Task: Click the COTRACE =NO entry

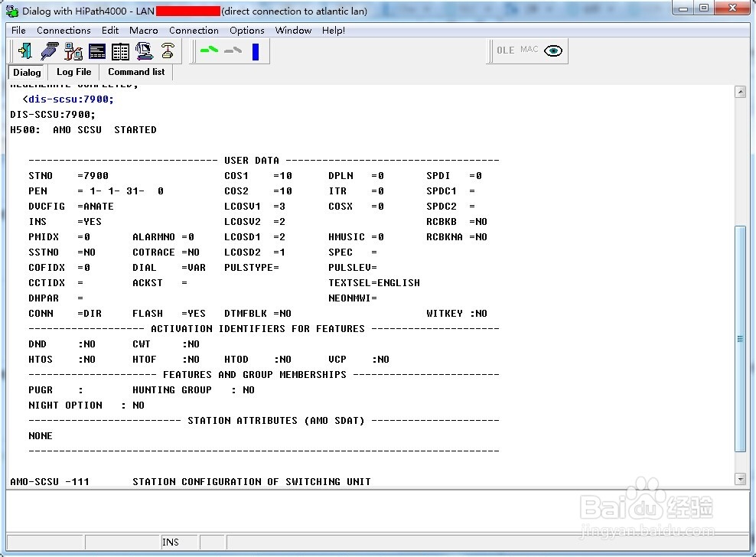Action: (x=166, y=252)
